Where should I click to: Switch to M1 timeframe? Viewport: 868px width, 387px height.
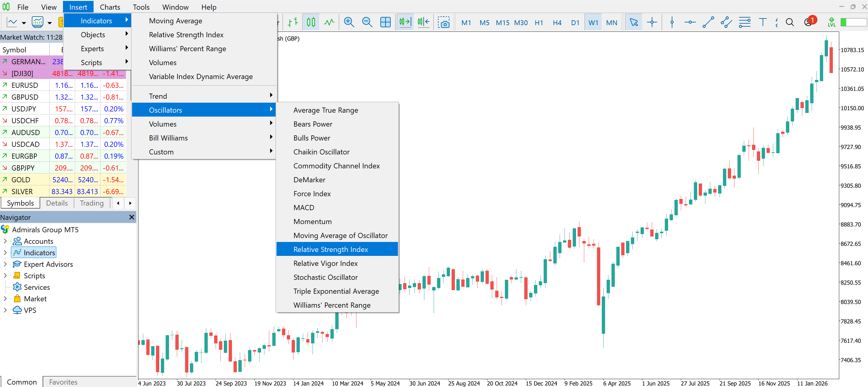(x=466, y=23)
